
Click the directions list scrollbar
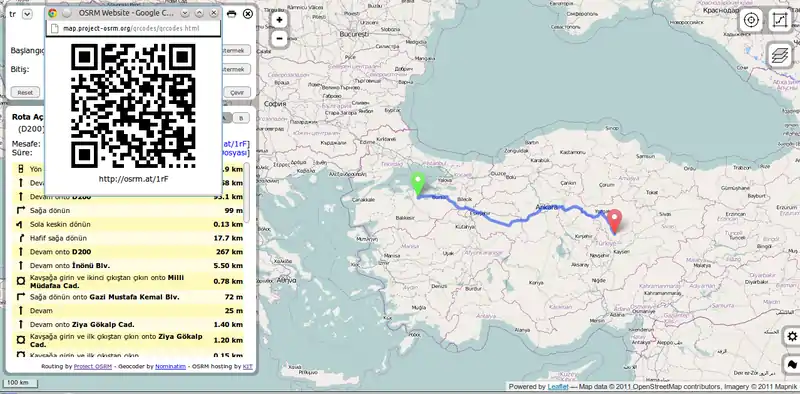pyautogui.click(x=247, y=193)
